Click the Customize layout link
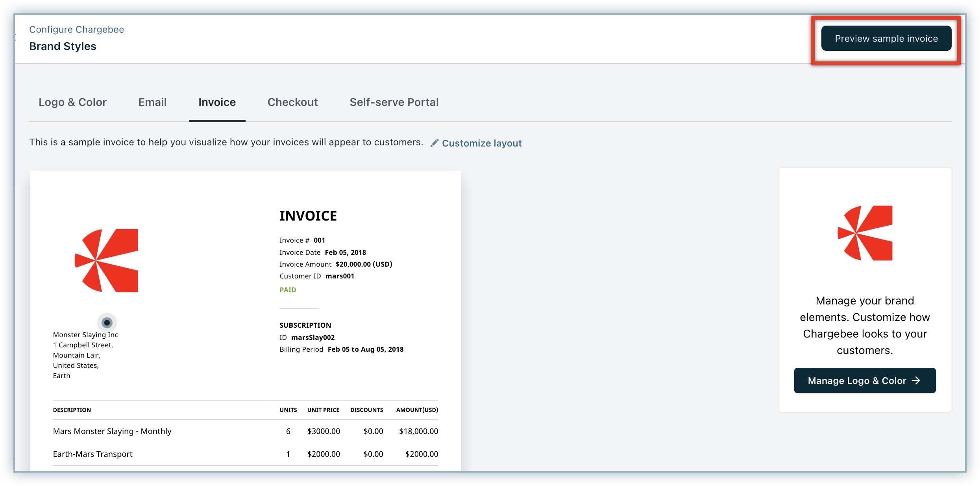Screen dimensions: 980x486 tap(481, 143)
